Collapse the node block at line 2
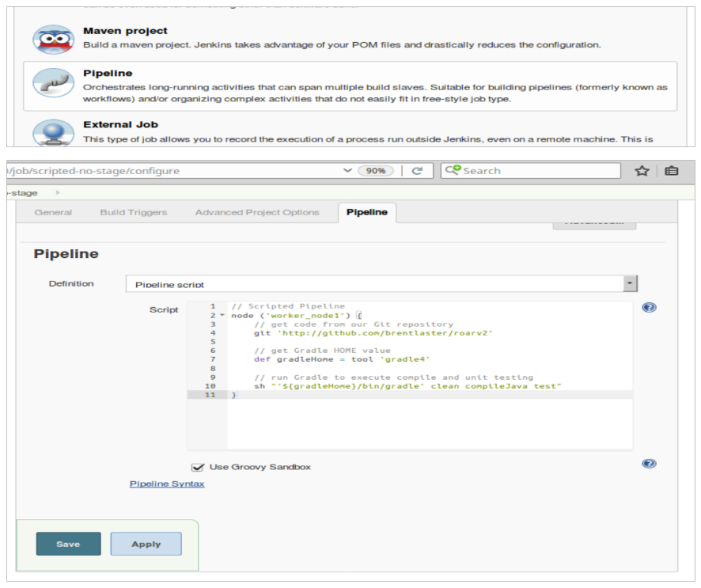This screenshot has width=701, height=588. pos(222,316)
